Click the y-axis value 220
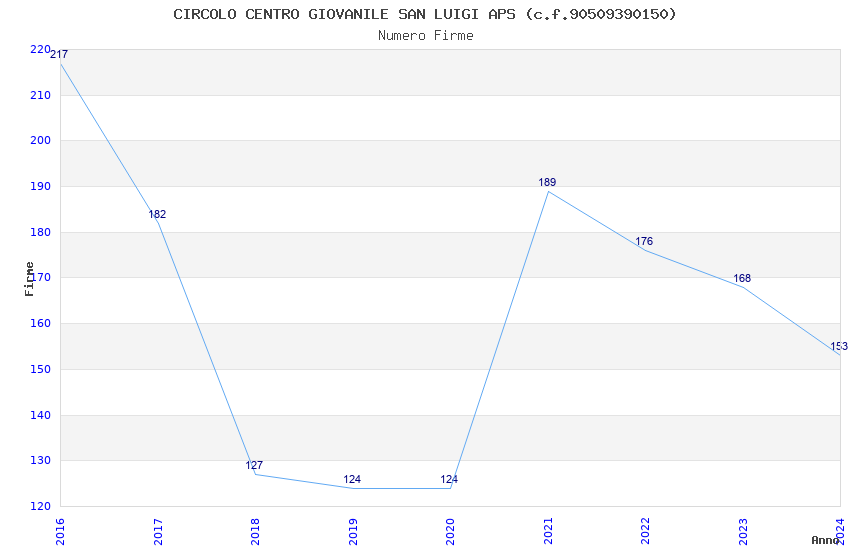The height and width of the screenshot is (550, 850). coord(41,49)
